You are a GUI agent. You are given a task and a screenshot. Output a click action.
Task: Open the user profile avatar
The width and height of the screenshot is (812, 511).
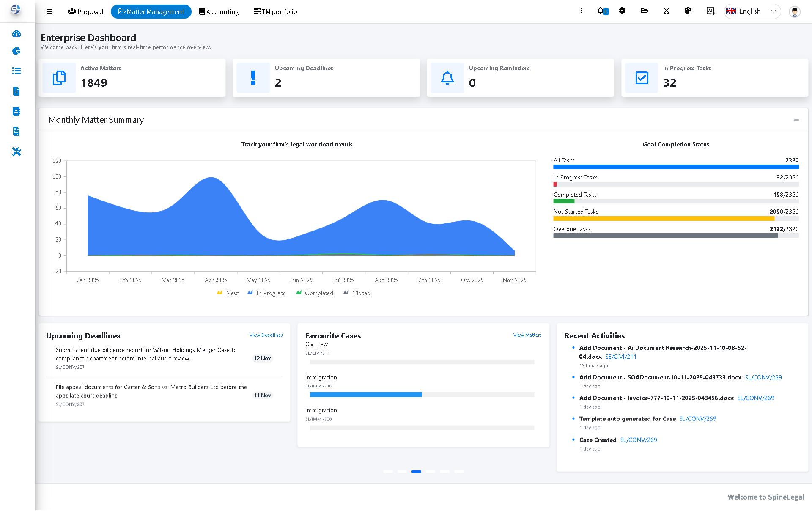click(795, 12)
